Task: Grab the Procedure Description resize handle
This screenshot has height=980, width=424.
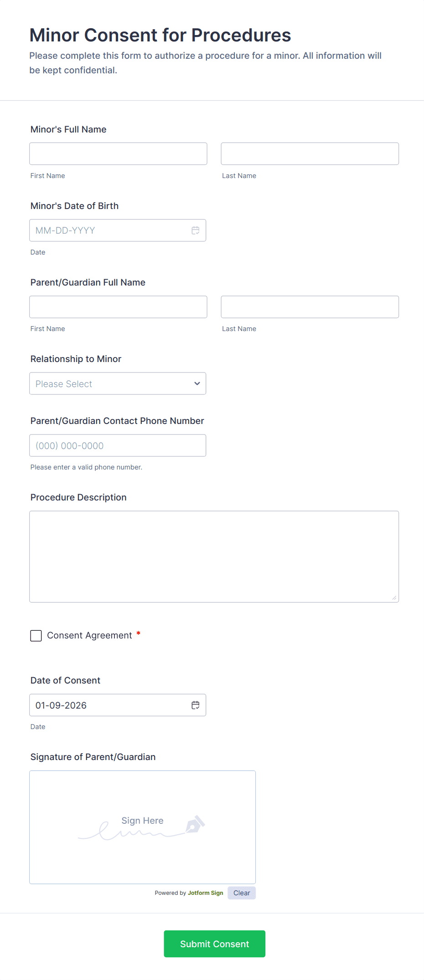Action: [394, 598]
